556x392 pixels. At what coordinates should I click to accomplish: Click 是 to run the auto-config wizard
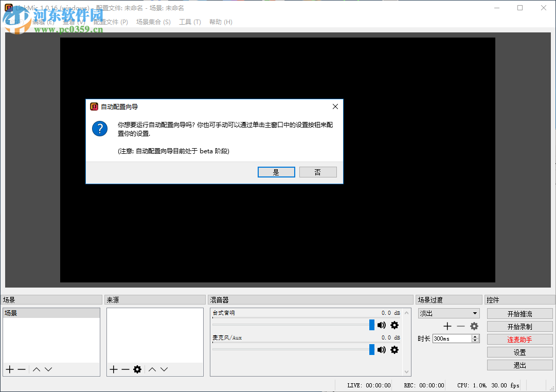[x=276, y=172]
